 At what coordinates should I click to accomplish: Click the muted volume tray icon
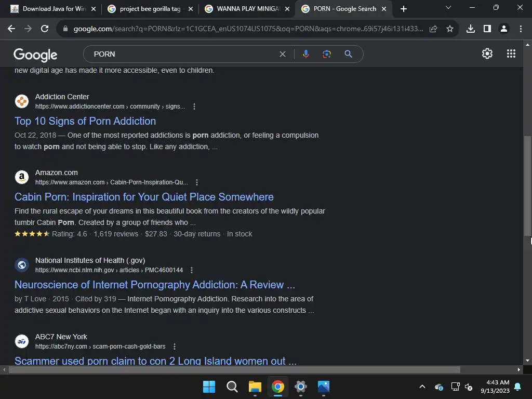coord(469,387)
